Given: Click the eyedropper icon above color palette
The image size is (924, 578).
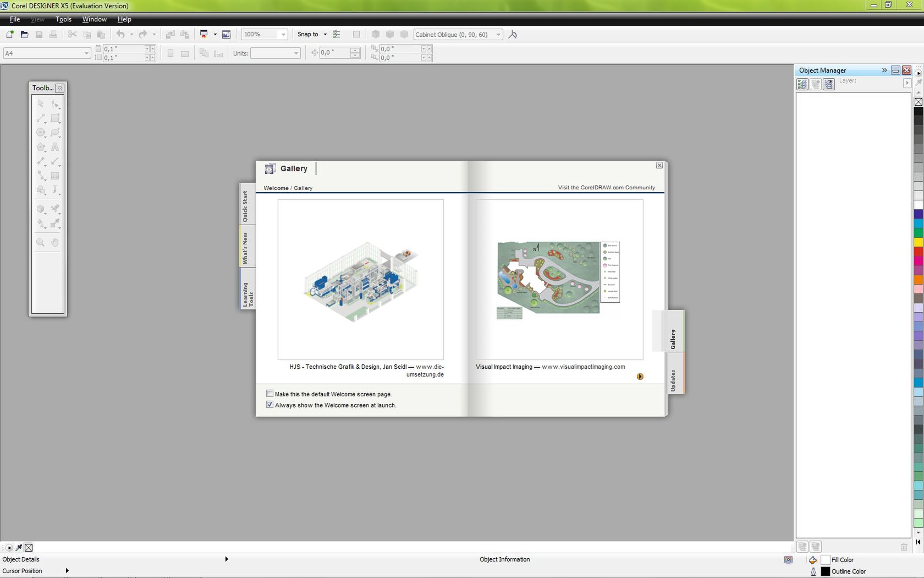Looking at the screenshot, I should pos(919,83).
